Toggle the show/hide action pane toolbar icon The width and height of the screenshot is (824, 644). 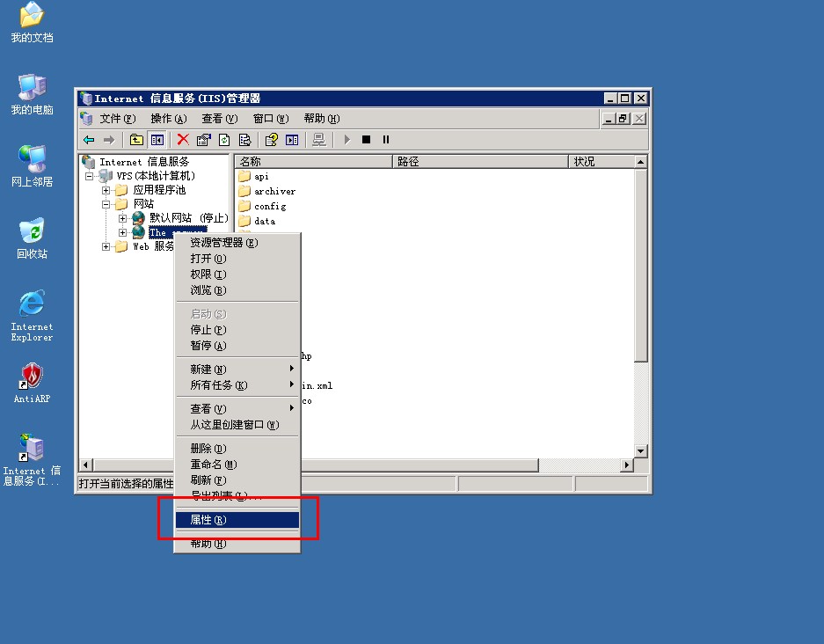292,140
